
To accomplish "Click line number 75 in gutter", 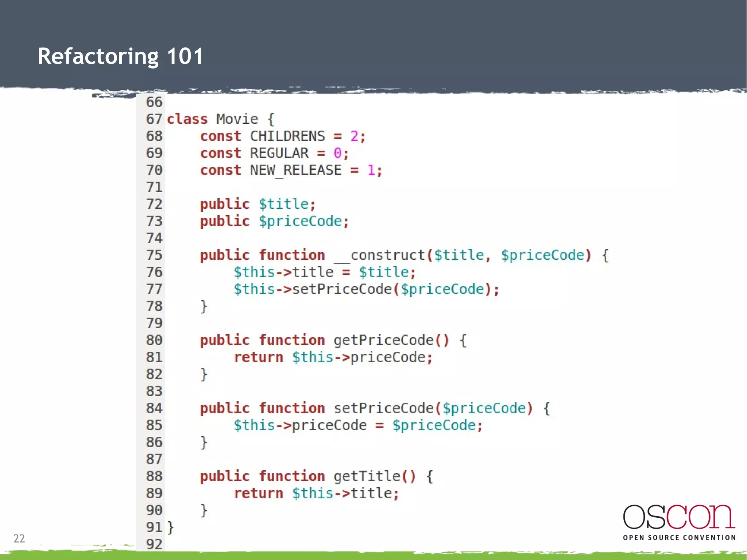I will point(154,255).
